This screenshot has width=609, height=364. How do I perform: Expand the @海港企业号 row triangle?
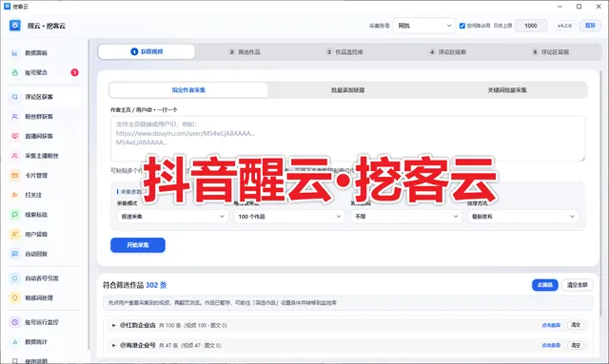point(114,345)
